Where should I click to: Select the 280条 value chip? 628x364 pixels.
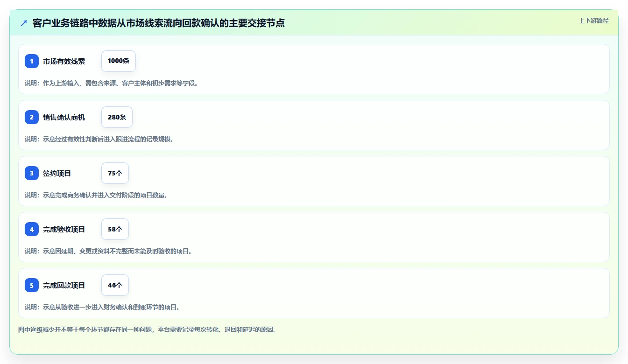(x=117, y=117)
